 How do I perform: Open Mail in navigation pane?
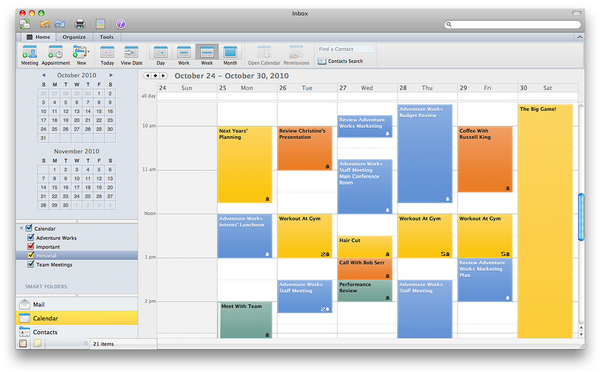tap(77, 304)
